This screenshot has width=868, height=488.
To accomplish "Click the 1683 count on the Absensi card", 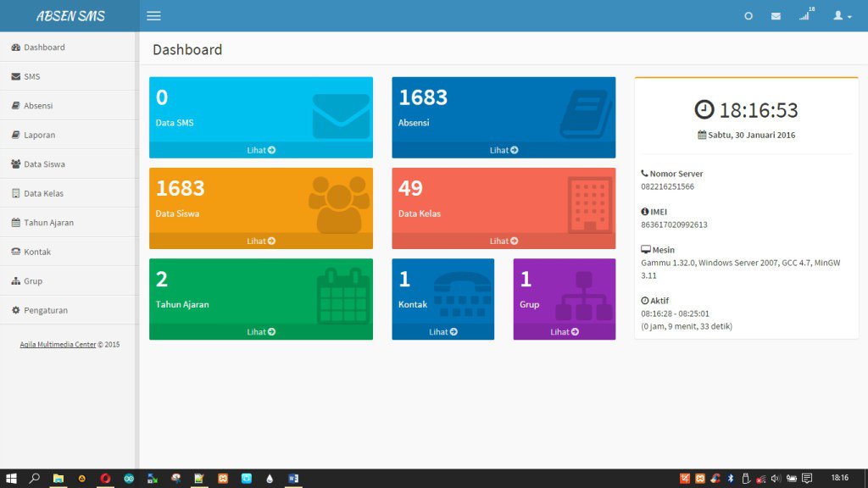I will click(423, 97).
